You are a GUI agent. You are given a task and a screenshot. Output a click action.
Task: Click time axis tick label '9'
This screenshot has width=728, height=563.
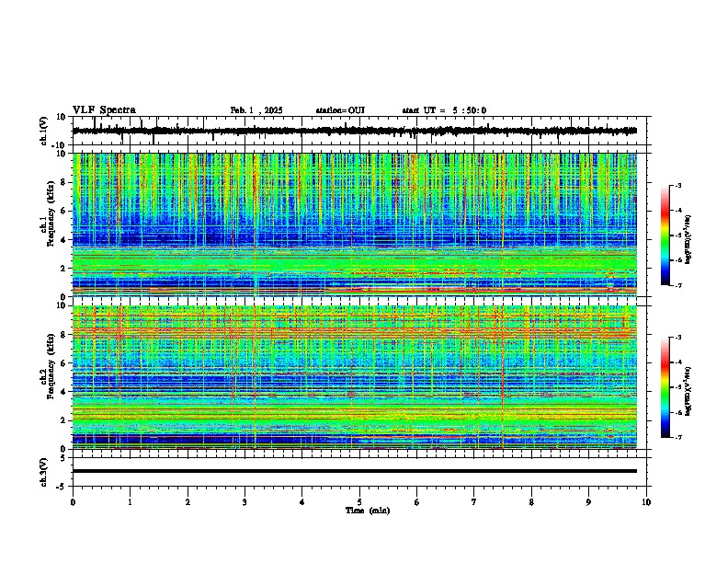[x=588, y=502]
